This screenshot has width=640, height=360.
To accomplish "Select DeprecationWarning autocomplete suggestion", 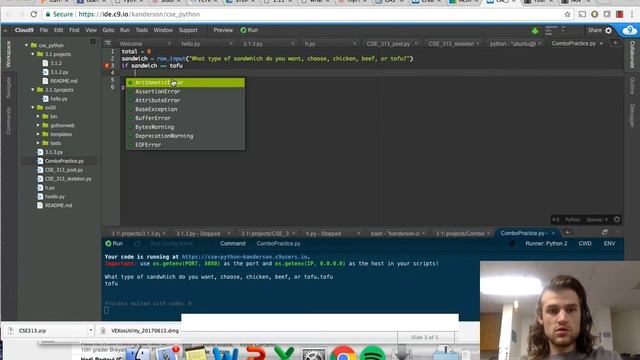I will pos(185,136).
